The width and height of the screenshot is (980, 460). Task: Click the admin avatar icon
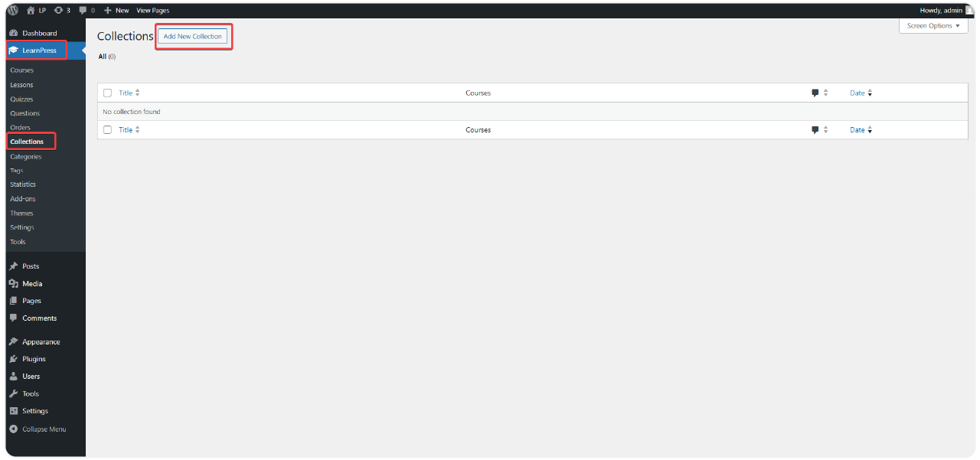[x=969, y=10]
